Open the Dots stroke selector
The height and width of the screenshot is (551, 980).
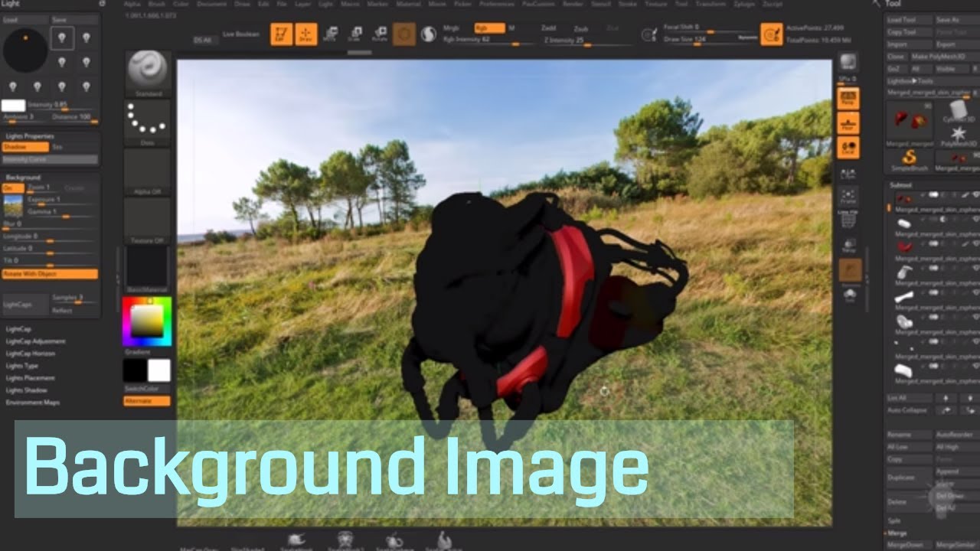coord(147,122)
